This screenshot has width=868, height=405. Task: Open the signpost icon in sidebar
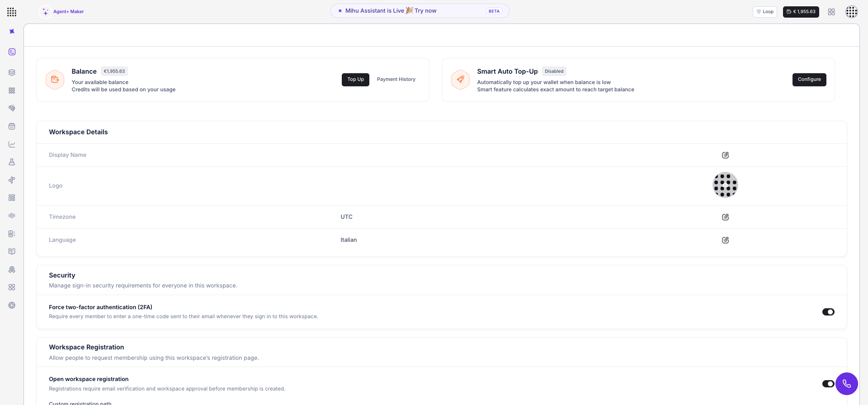point(12,180)
